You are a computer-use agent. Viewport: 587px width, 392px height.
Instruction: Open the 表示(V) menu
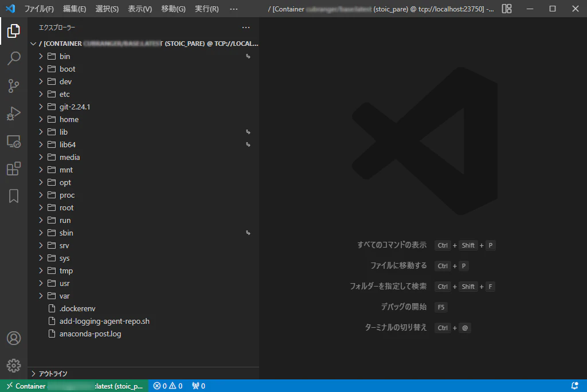click(140, 9)
